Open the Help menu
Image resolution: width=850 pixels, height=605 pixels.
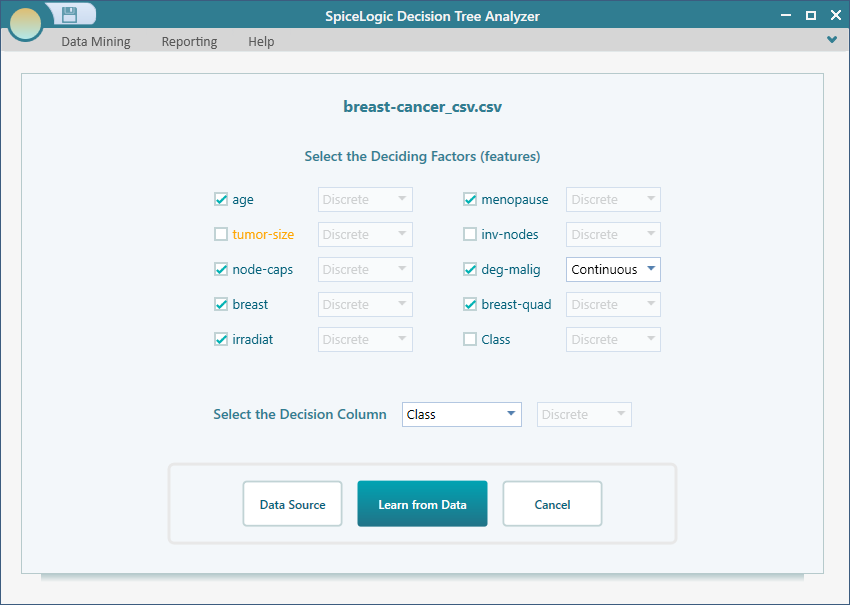point(261,41)
